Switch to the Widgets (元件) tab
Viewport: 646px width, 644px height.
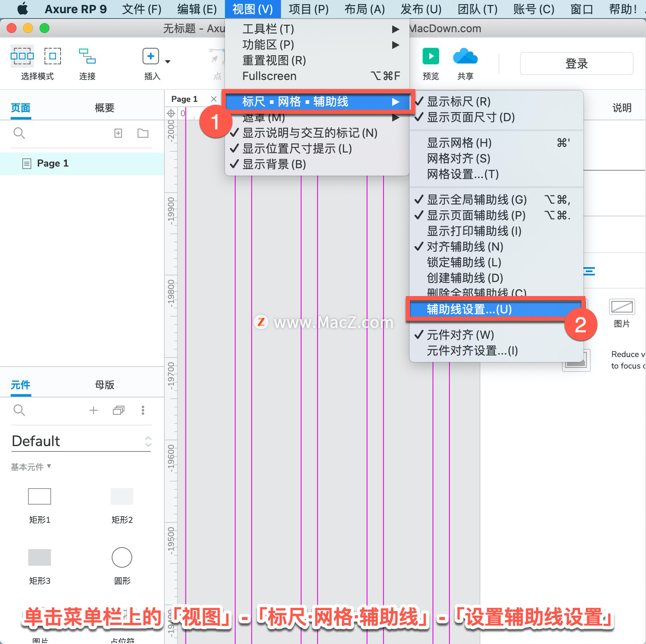(x=21, y=385)
